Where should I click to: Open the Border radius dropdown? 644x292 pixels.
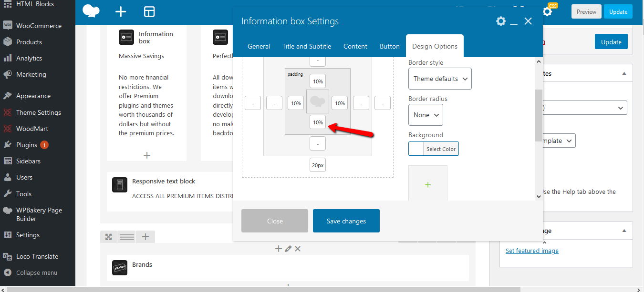pos(426,115)
